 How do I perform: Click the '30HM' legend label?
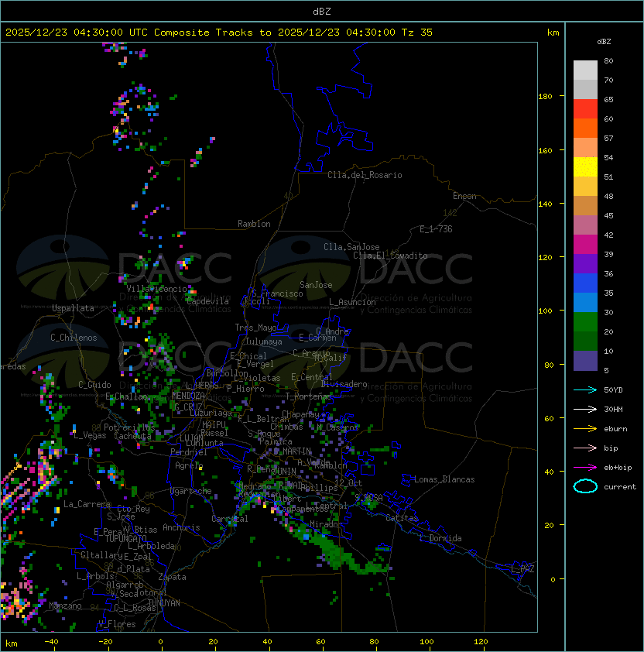coord(613,409)
